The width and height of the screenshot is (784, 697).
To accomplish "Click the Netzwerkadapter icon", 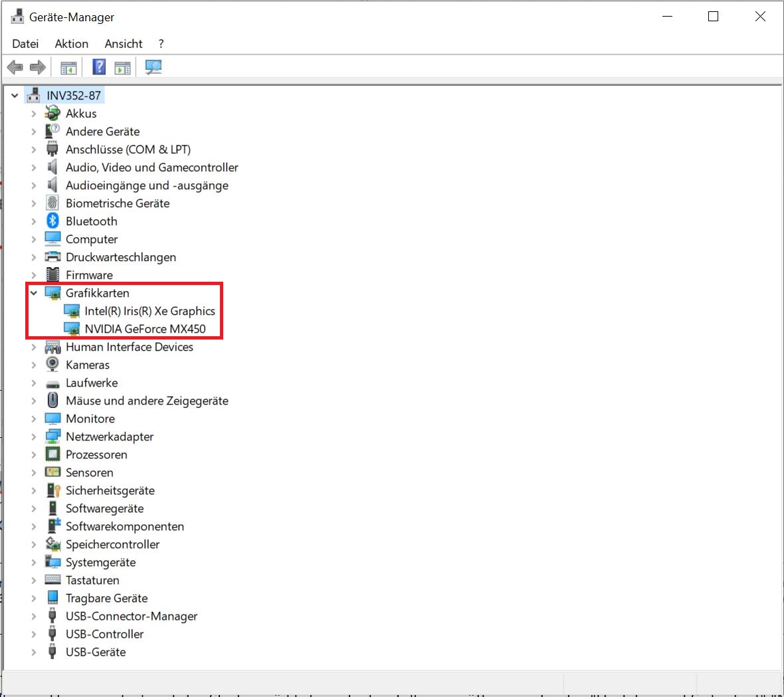I will [52, 437].
